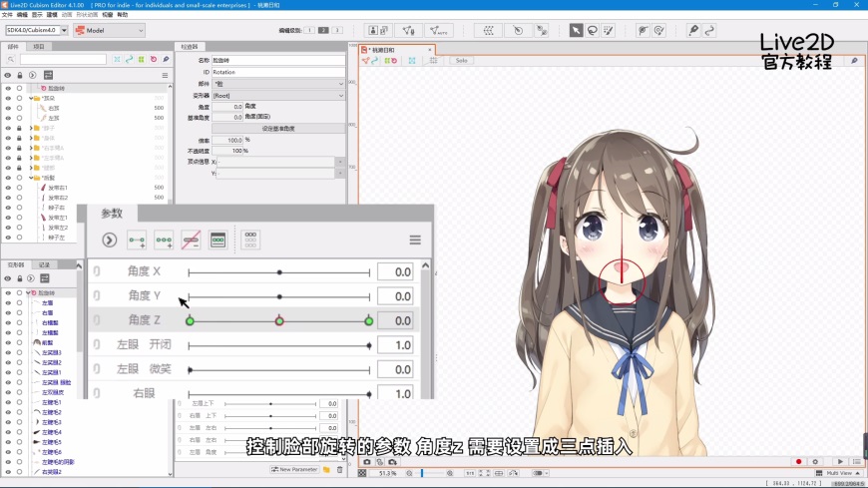Image resolution: width=868 pixels, height=488 pixels.
Task: Click the pin icon at canvas corner
Action: pos(854,61)
